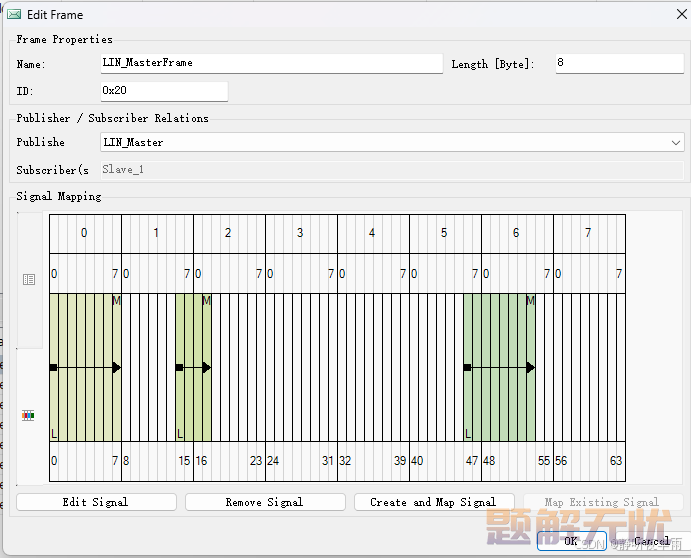The height and width of the screenshot is (558, 691).
Task: Switch to the list view icon in Signal Mapping
Action: pos(29,279)
